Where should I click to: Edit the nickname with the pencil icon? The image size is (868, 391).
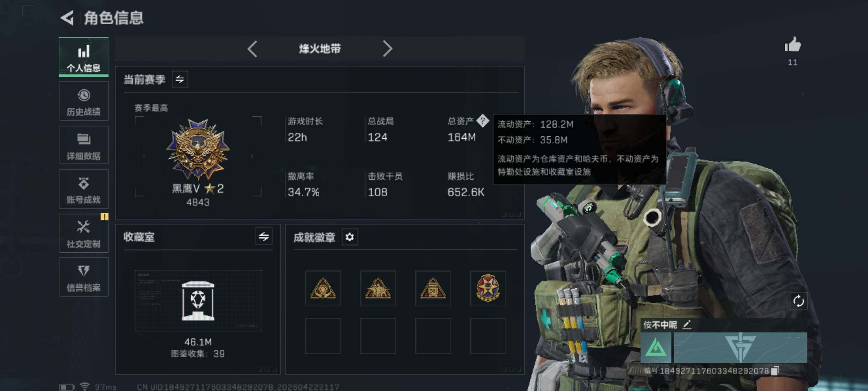(687, 325)
